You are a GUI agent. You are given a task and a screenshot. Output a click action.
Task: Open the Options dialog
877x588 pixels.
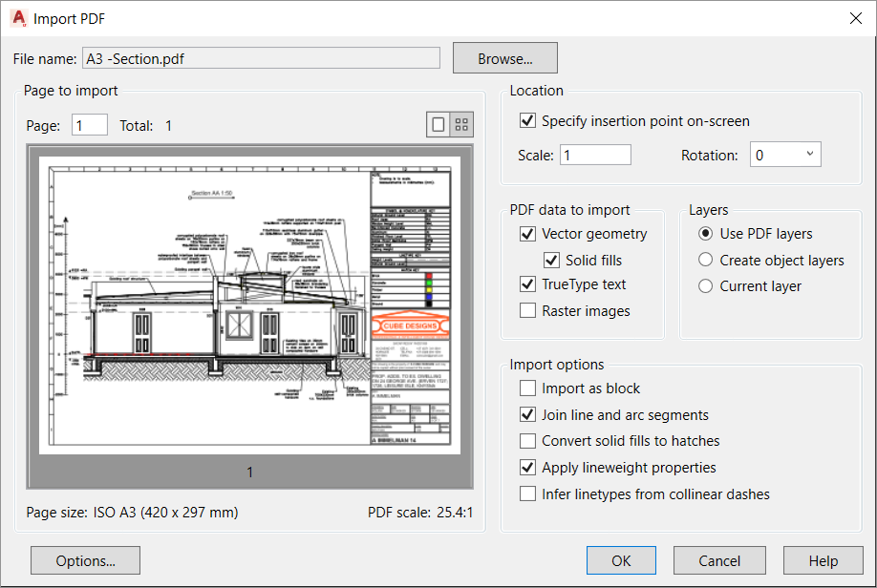point(85,560)
